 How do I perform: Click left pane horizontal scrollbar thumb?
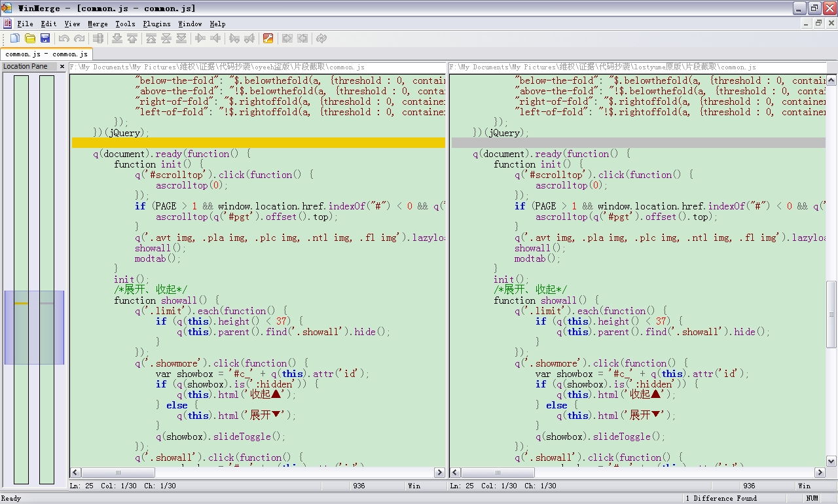tap(118, 473)
